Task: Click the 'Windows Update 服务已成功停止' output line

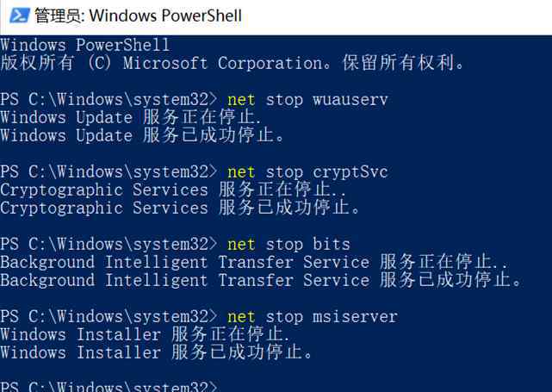Action: (142, 135)
